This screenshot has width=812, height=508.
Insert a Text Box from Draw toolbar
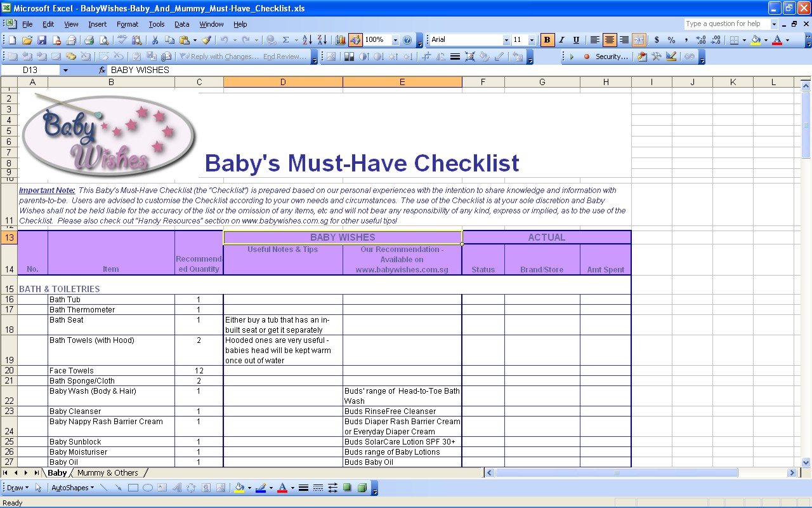(x=162, y=488)
